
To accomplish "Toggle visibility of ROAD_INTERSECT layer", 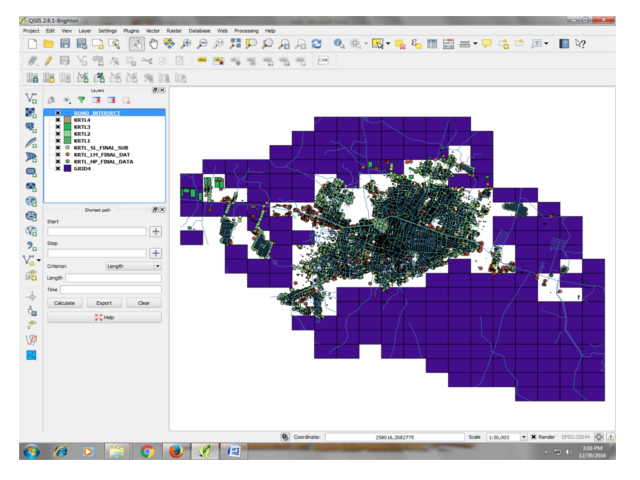I will 58,113.
